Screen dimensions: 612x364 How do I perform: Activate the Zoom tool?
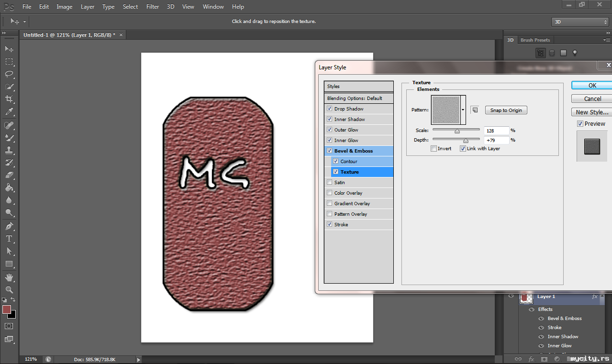9,290
